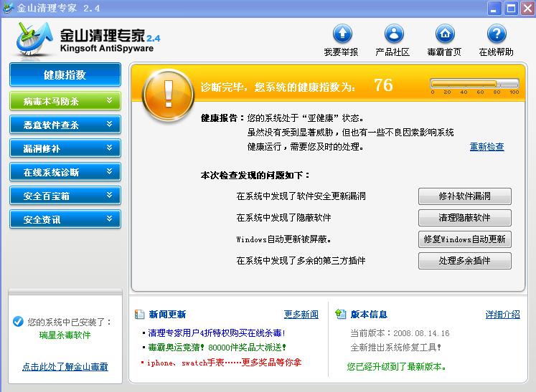Click the 新闻更新 news page icon
This screenshot has width=536, height=392.
[139, 314]
